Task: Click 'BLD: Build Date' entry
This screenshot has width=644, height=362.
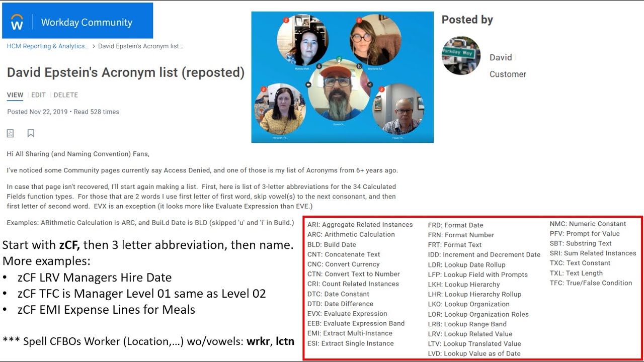Action: point(332,244)
